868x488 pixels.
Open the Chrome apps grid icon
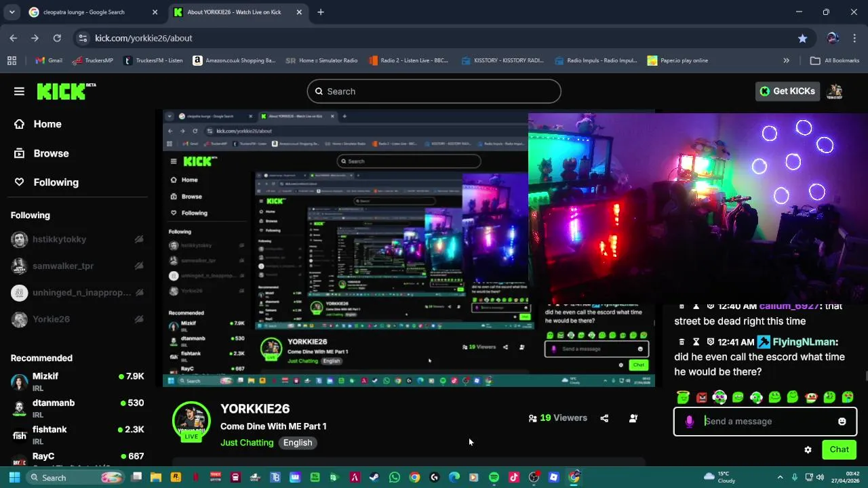tap(12, 60)
